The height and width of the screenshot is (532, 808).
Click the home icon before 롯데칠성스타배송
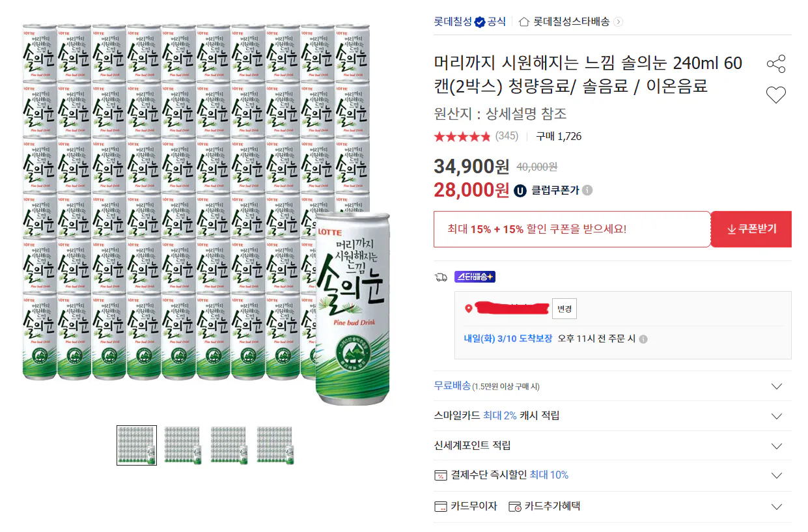[524, 21]
